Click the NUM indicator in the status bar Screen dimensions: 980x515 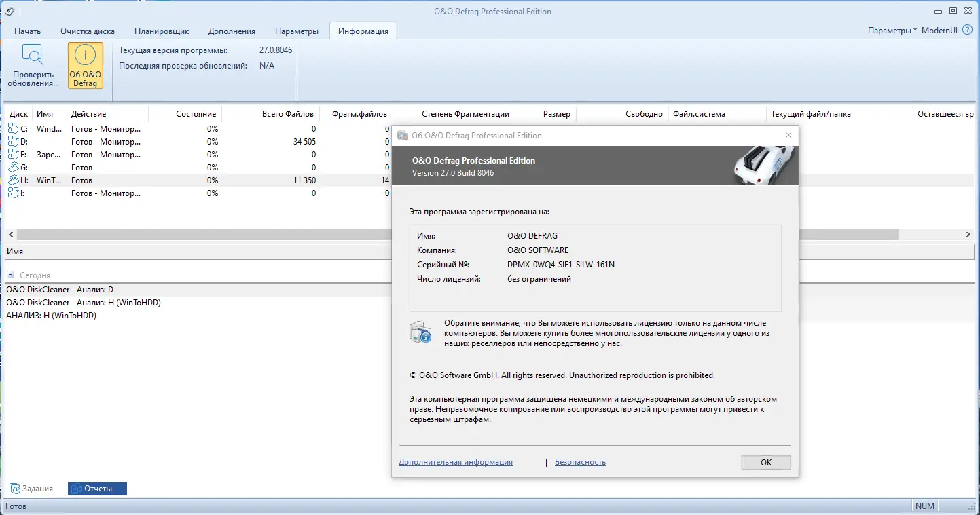925,506
